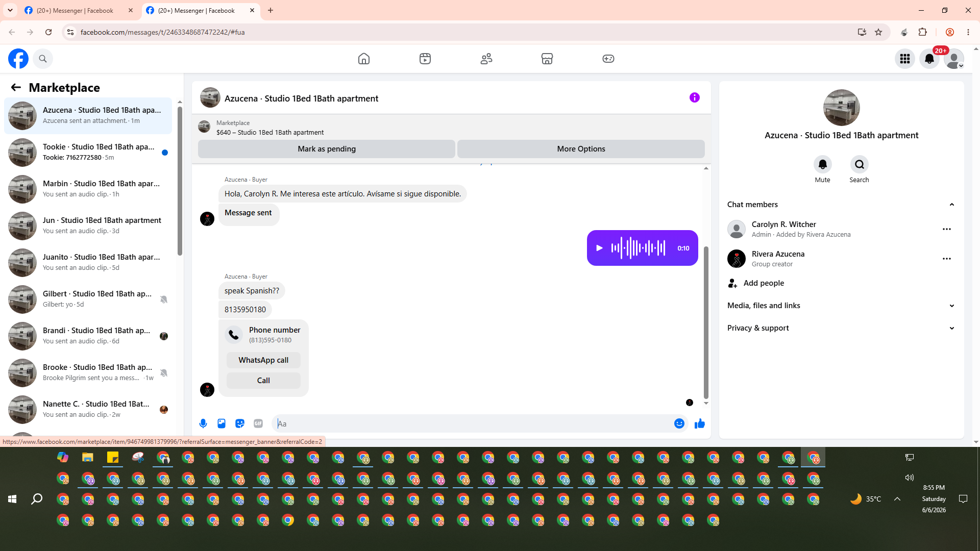Choose a GIF
Viewport: 980px width, 551px height.
(x=258, y=423)
